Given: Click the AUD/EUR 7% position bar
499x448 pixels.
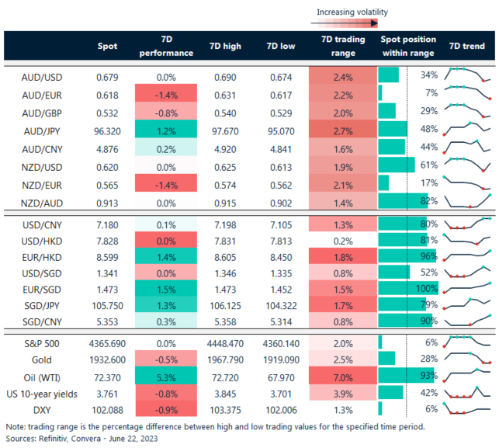Looking at the screenshot, I should (x=380, y=93).
